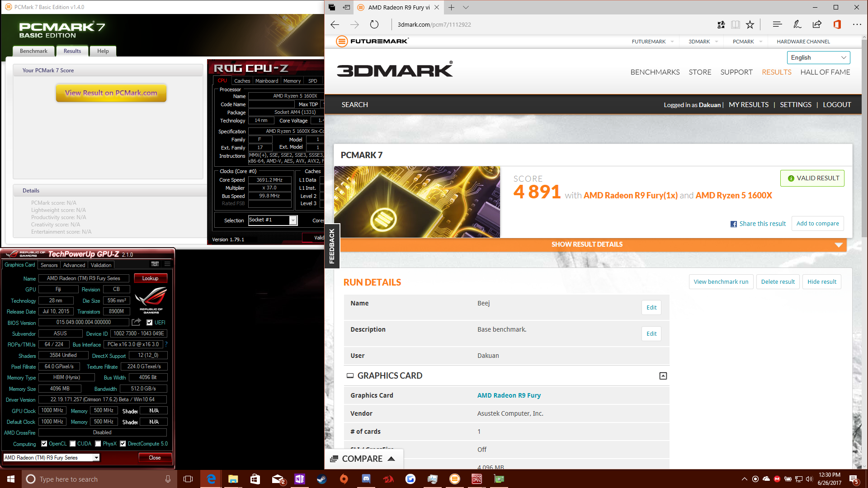Expand Show Result Details bar
868x488 pixels.
[593, 244]
